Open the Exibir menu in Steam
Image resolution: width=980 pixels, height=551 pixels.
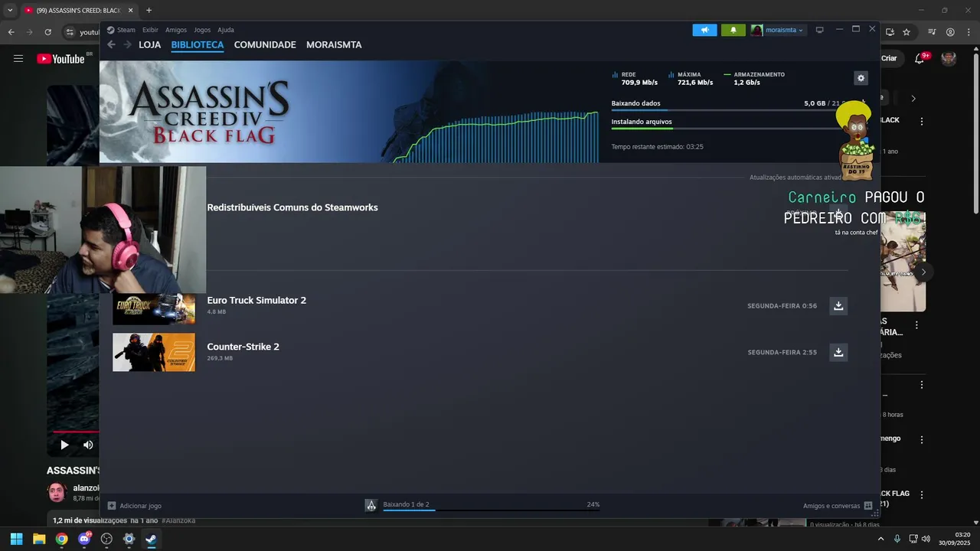(150, 30)
